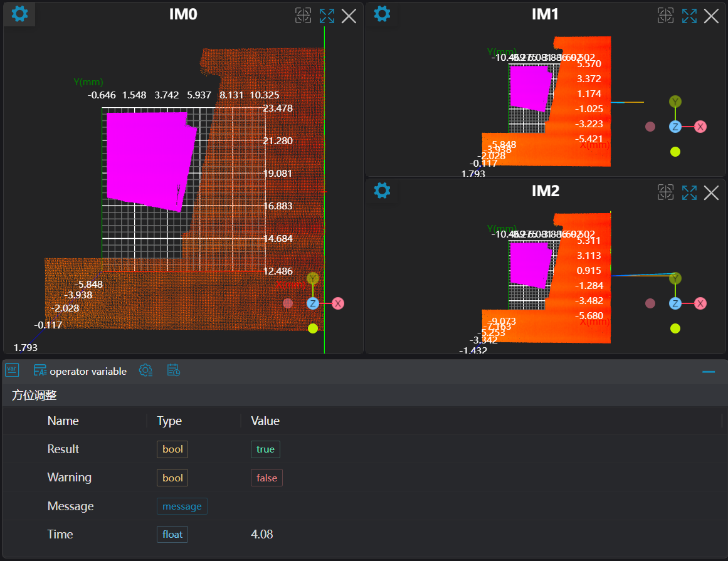Select the operator variable tab
728x561 pixels.
click(80, 371)
